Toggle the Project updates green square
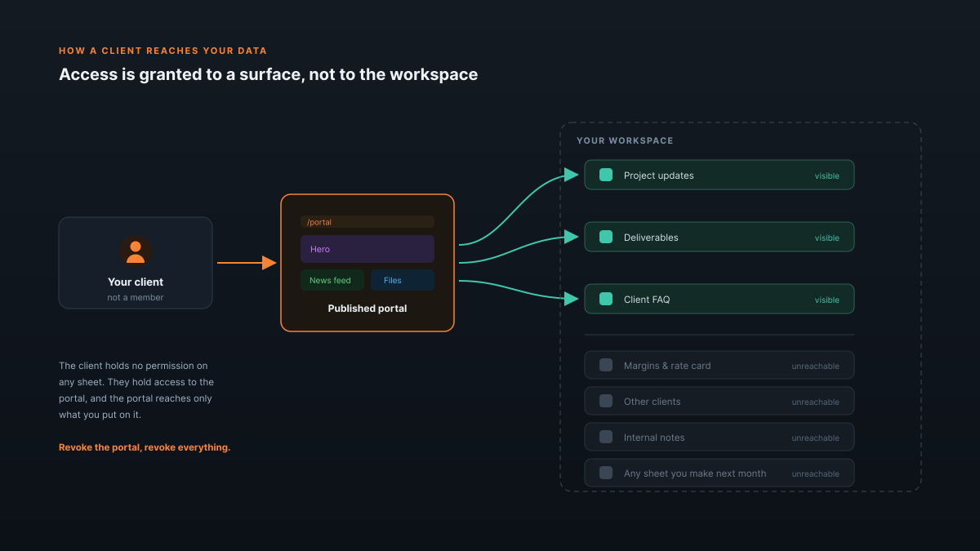The image size is (980, 551). click(606, 175)
